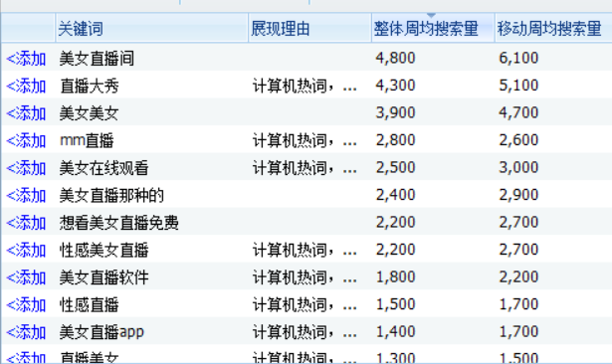The height and width of the screenshot is (364, 612).
Task: Click 计算机热词 reason in 性感直播 row
Action: [x=305, y=305]
